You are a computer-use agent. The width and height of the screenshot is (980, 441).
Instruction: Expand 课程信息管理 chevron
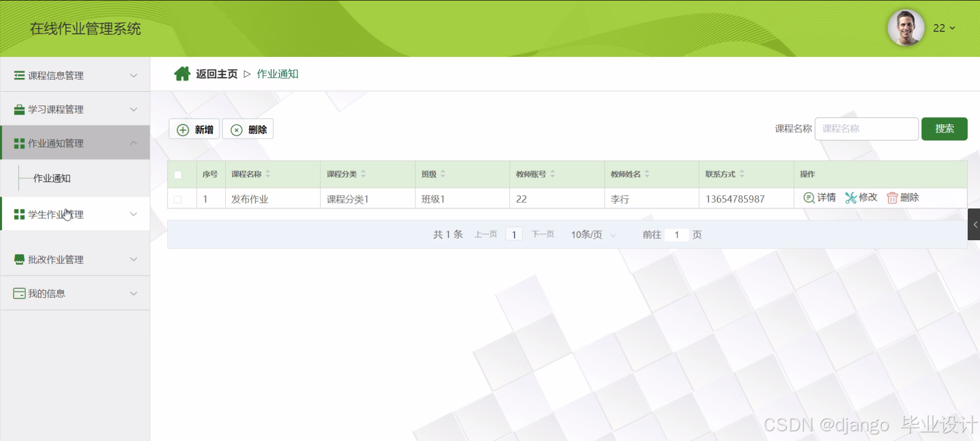click(134, 75)
